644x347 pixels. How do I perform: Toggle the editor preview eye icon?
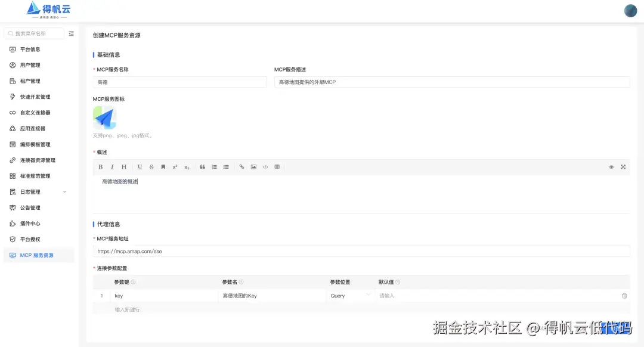click(x=611, y=167)
